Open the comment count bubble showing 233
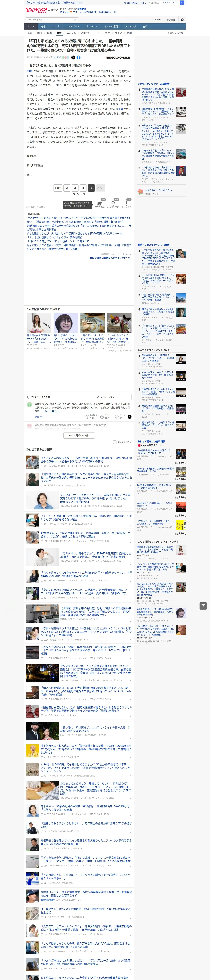 click(x=58, y=57)
